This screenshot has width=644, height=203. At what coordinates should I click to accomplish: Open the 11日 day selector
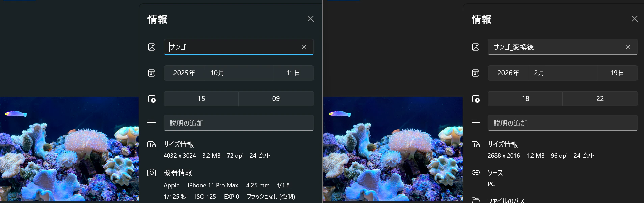(x=293, y=73)
